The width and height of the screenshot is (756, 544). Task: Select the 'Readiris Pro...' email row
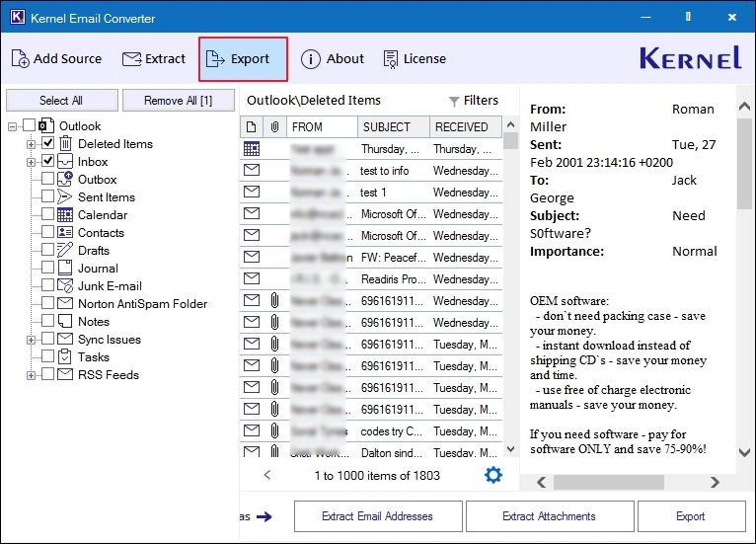[371, 278]
